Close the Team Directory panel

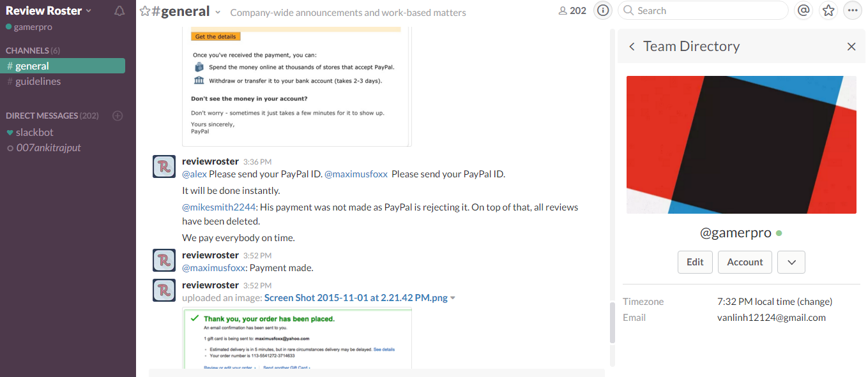tap(851, 47)
